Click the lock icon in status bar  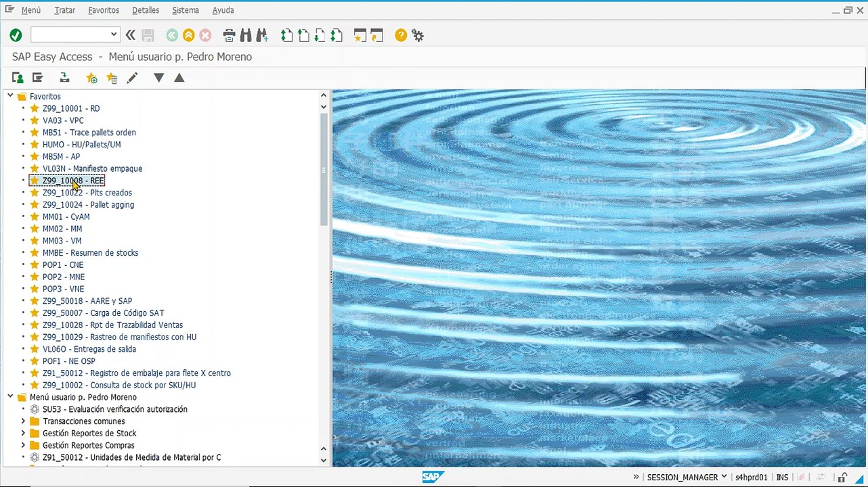pos(842,478)
